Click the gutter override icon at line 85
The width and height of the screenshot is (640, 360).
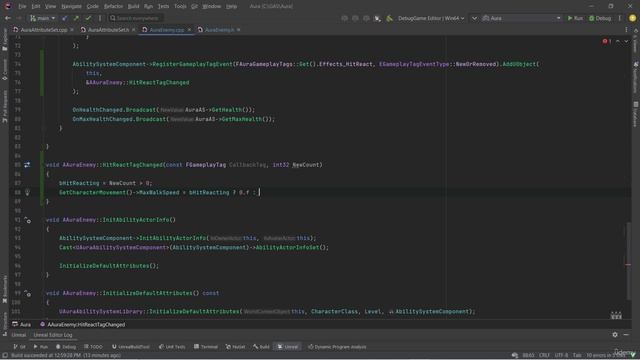click(27, 165)
